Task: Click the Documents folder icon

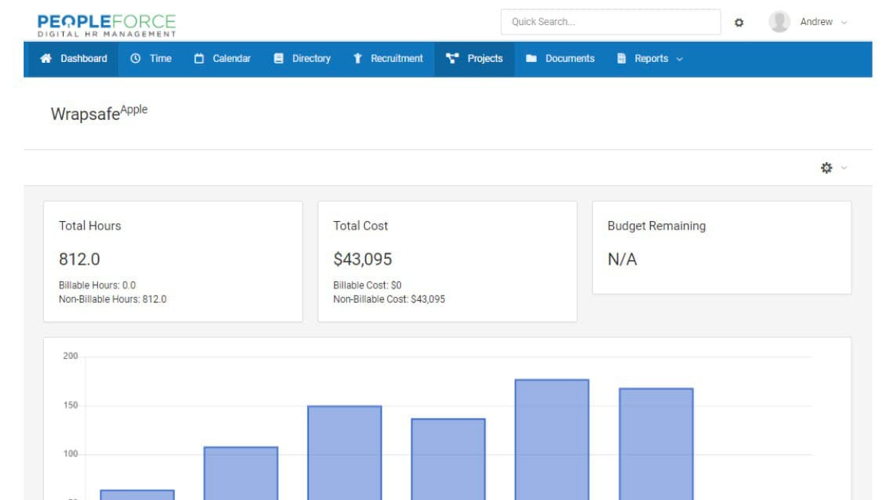Action: (532, 59)
